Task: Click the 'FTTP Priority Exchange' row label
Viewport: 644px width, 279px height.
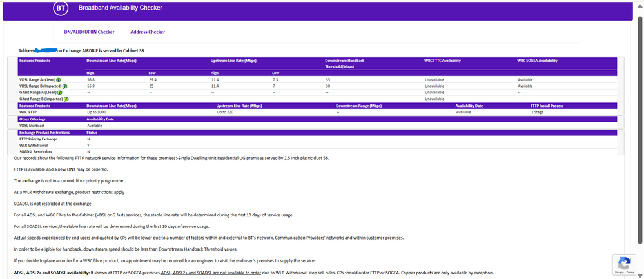Action: [x=38, y=139]
